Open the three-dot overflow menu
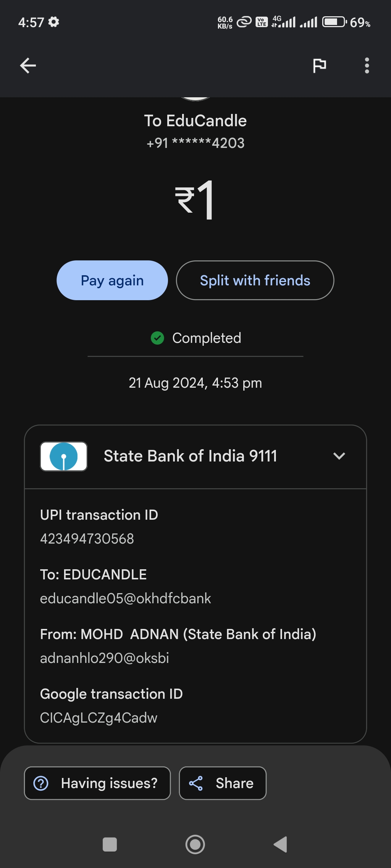Viewport: 391px width, 868px height. [x=367, y=65]
